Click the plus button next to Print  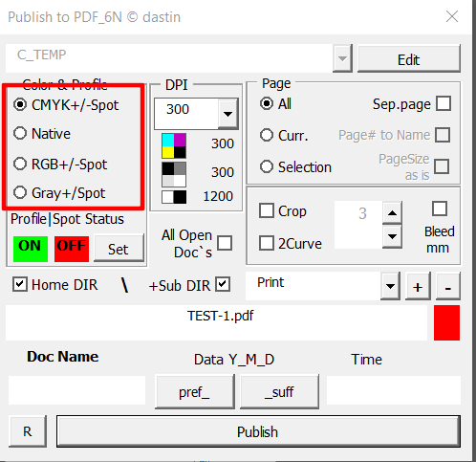click(418, 286)
